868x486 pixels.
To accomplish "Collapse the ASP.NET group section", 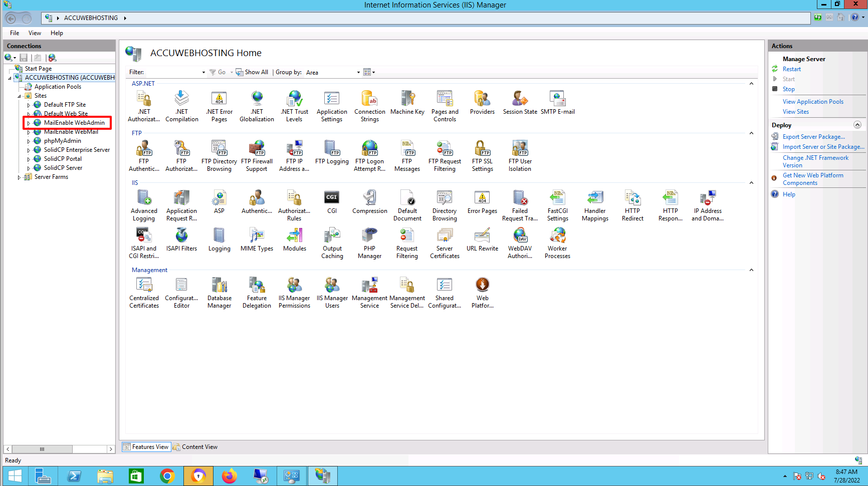I will (751, 84).
